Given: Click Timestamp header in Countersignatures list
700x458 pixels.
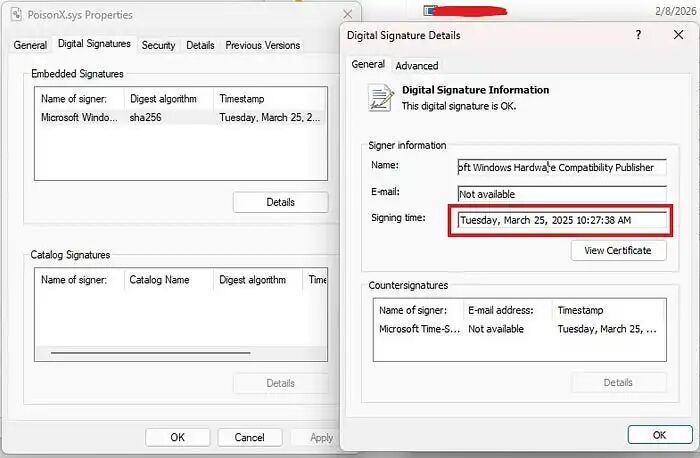Looking at the screenshot, I should (x=608, y=310).
